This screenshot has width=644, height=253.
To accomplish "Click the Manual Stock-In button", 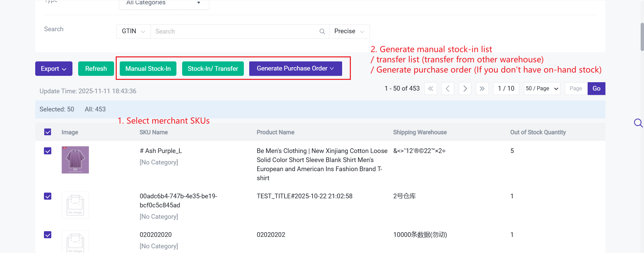I will point(148,69).
